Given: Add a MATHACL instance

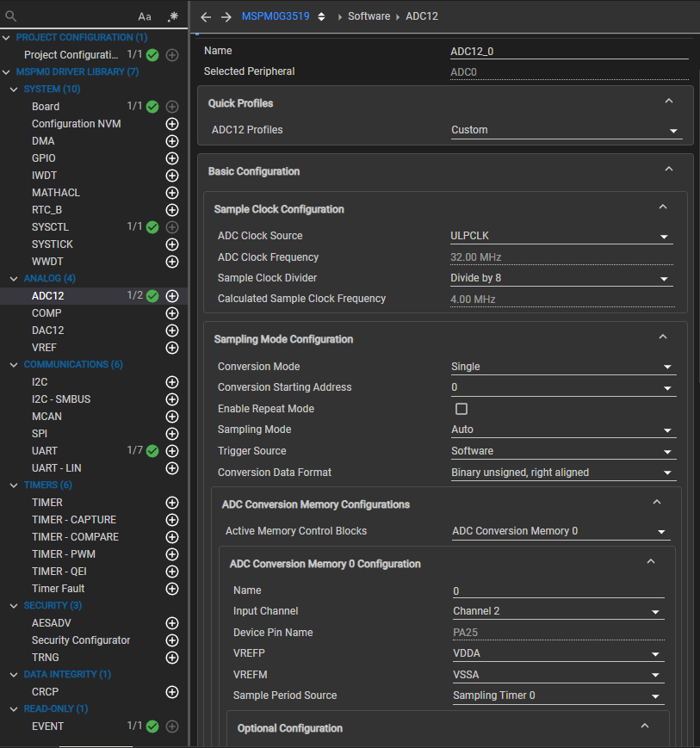Looking at the screenshot, I should (172, 193).
